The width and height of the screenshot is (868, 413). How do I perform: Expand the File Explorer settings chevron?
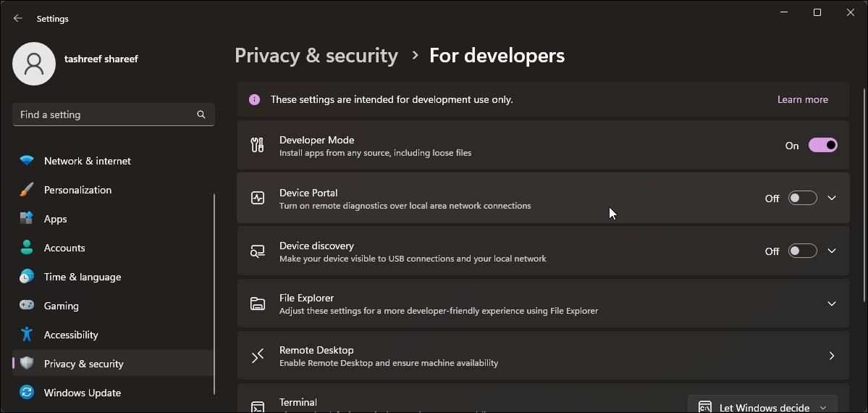pyautogui.click(x=832, y=304)
